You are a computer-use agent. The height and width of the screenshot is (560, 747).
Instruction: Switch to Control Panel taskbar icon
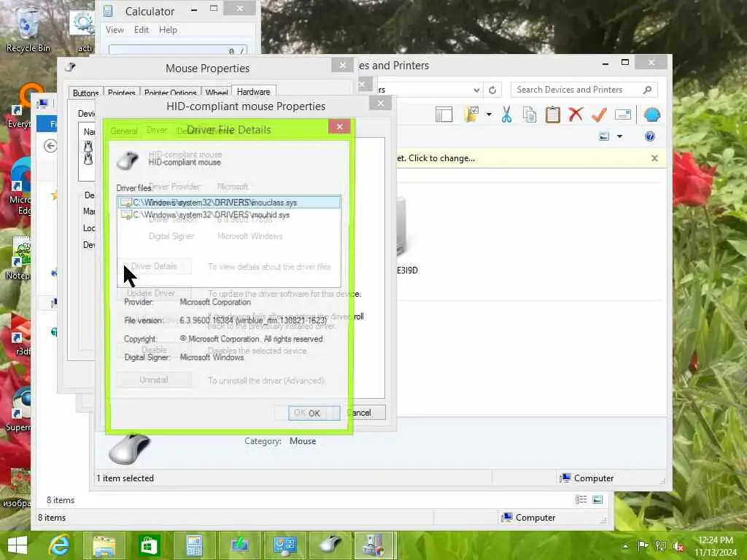pos(285,545)
